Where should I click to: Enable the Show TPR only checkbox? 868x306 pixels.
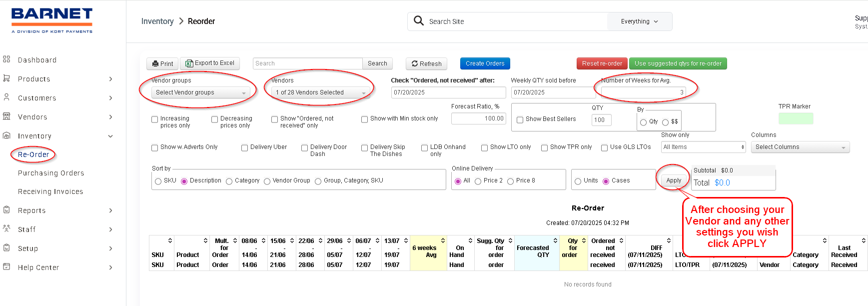pyautogui.click(x=545, y=147)
